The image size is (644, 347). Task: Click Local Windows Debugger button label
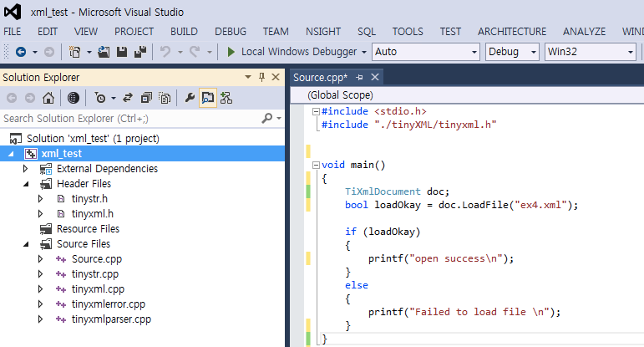[x=299, y=52]
